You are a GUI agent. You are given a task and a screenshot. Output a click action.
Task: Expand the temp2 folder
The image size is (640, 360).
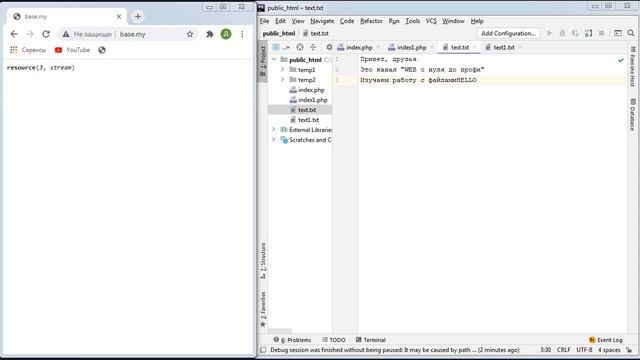(282, 80)
